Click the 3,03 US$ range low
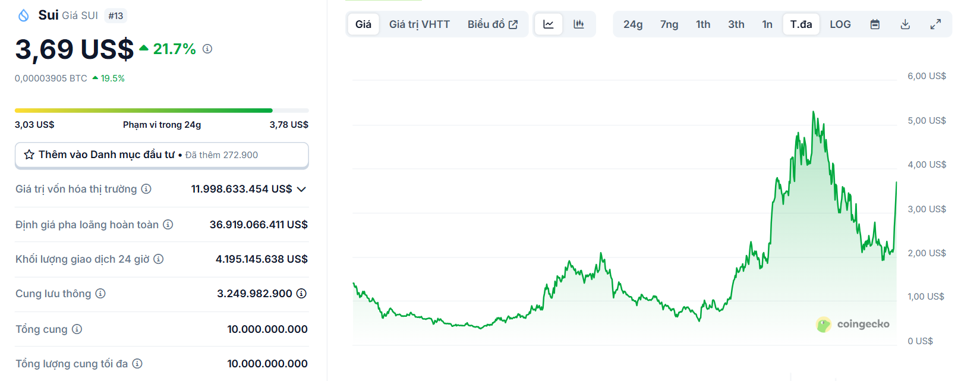This screenshot has width=980, height=381. click(34, 125)
